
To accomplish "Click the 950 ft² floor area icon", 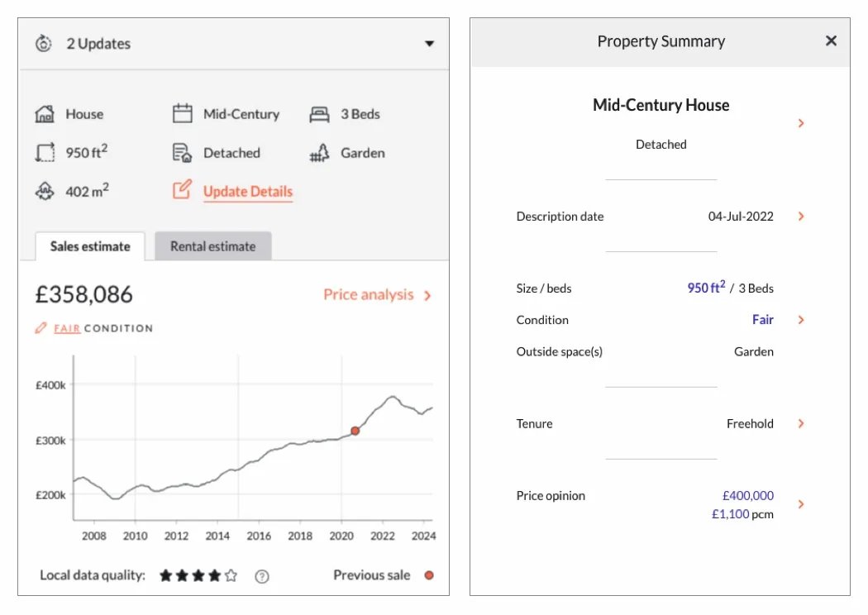I will point(45,152).
